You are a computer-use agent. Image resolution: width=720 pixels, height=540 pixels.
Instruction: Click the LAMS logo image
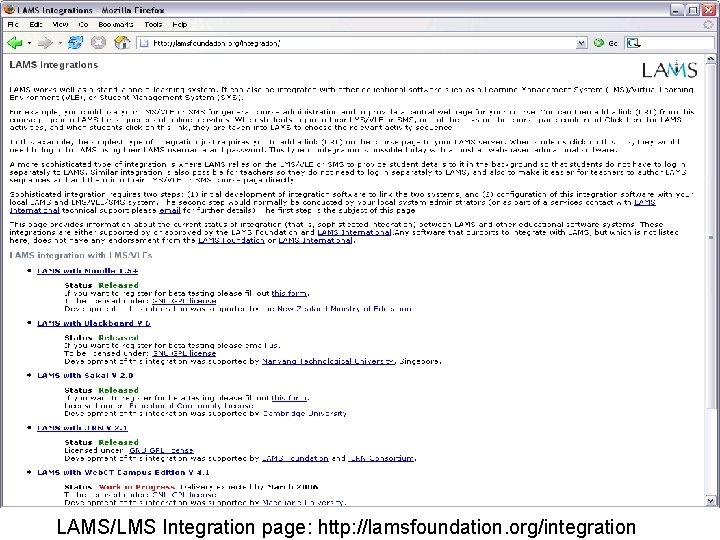click(x=669, y=69)
